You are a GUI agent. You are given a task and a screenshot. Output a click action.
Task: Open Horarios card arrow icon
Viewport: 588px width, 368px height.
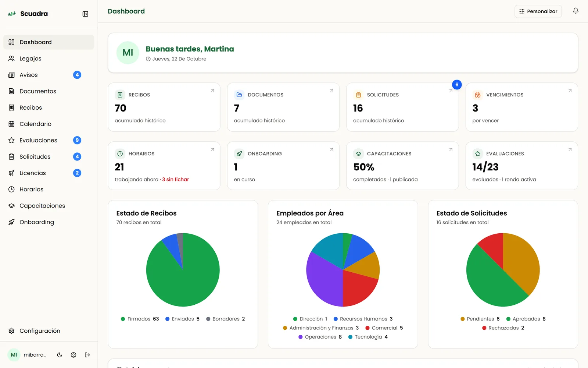tap(212, 150)
